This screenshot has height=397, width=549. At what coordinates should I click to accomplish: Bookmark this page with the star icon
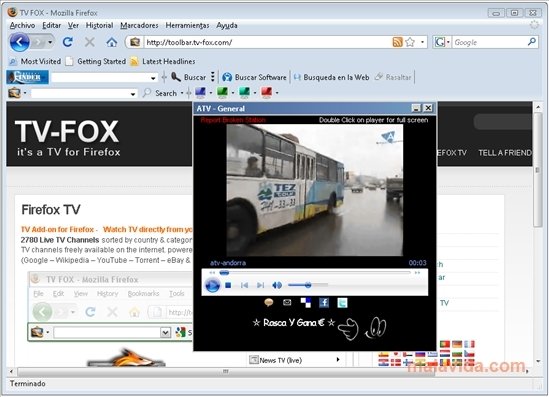pos(410,42)
